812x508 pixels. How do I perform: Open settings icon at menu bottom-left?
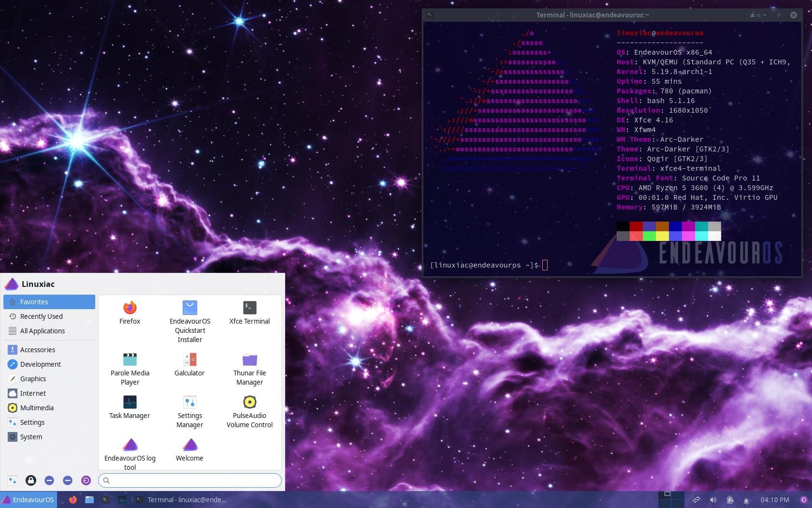coord(13,480)
